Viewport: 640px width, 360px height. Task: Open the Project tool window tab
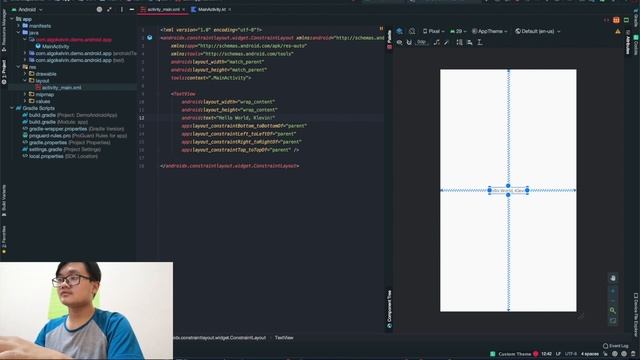tap(4, 72)
